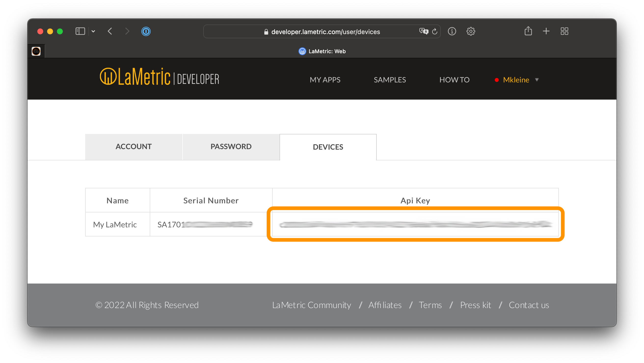Open MY APPS in navigation
644x363 pixels.
pos(325,80)
